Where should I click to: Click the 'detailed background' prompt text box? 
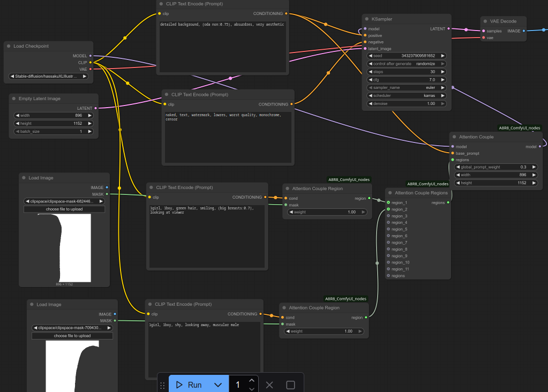[x=223, y=46]
